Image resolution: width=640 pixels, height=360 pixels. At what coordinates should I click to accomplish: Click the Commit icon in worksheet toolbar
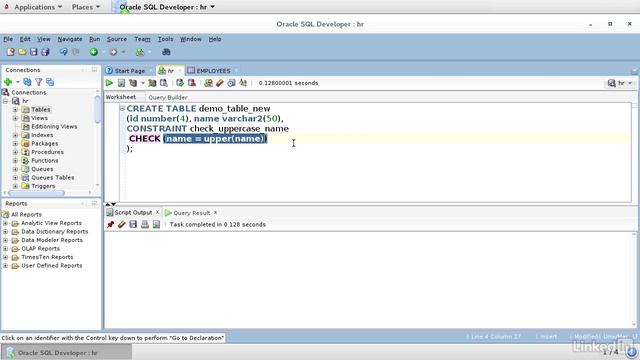[x=180, y=83]
